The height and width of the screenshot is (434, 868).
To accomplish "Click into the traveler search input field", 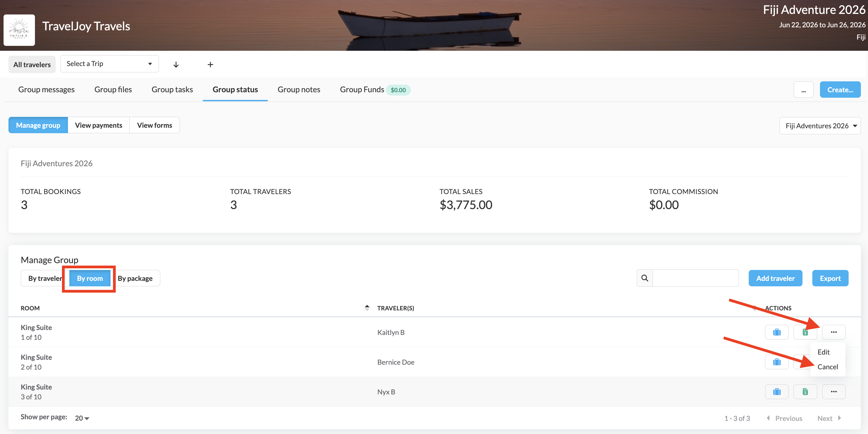I will [695, 278].
